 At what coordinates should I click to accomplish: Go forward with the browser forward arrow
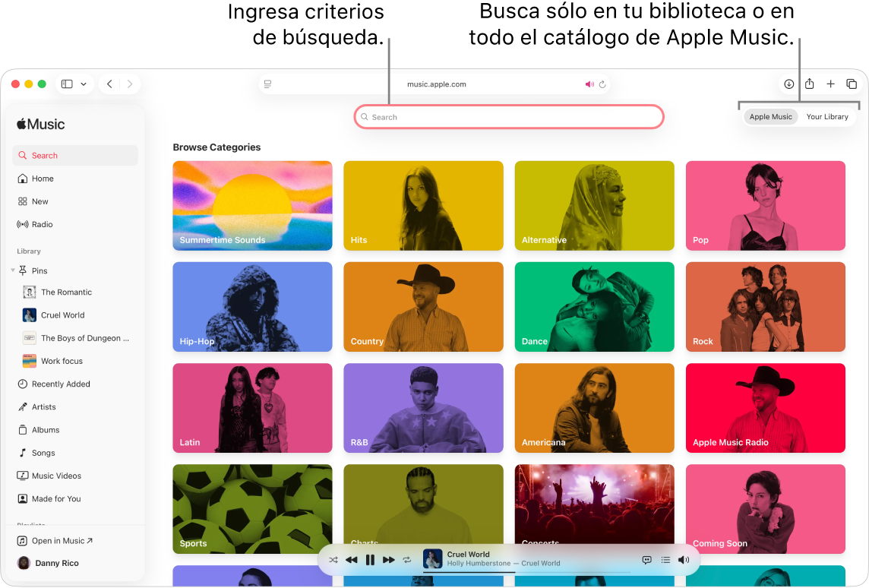pyautogui.click(x=130, y=84)
